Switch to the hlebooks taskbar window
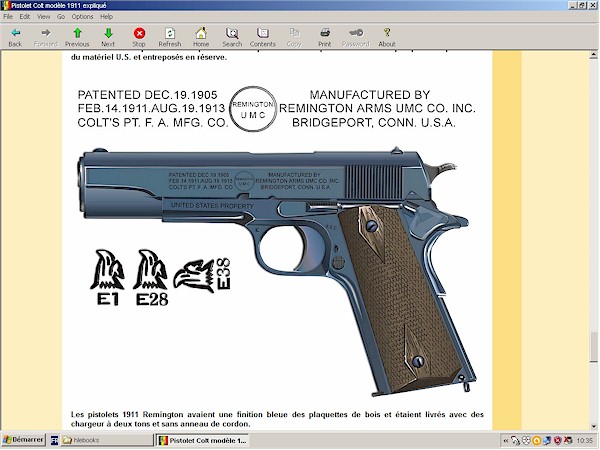Screen dimensions: 600x450 click(106, 440)
